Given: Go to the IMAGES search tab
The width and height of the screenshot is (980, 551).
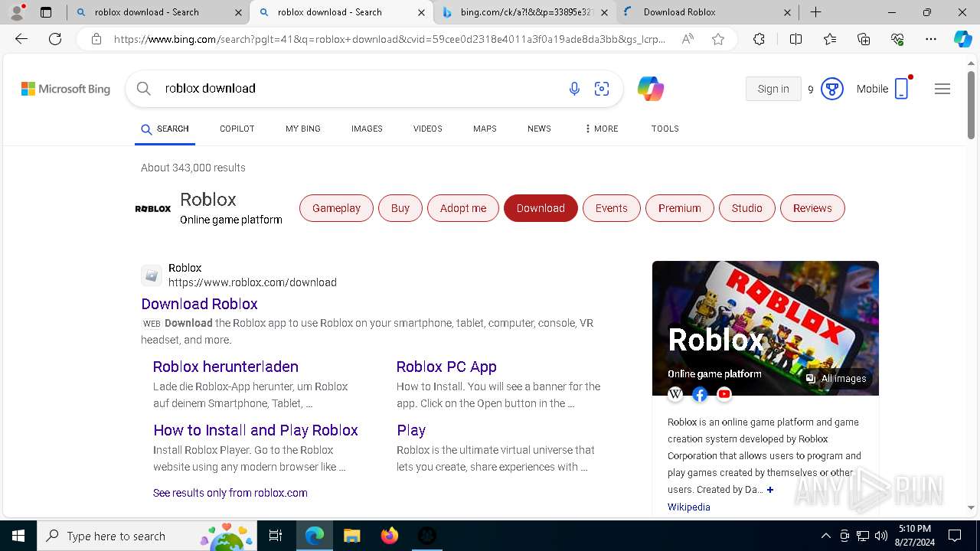Looking at the screenshot, I should 367,129.
